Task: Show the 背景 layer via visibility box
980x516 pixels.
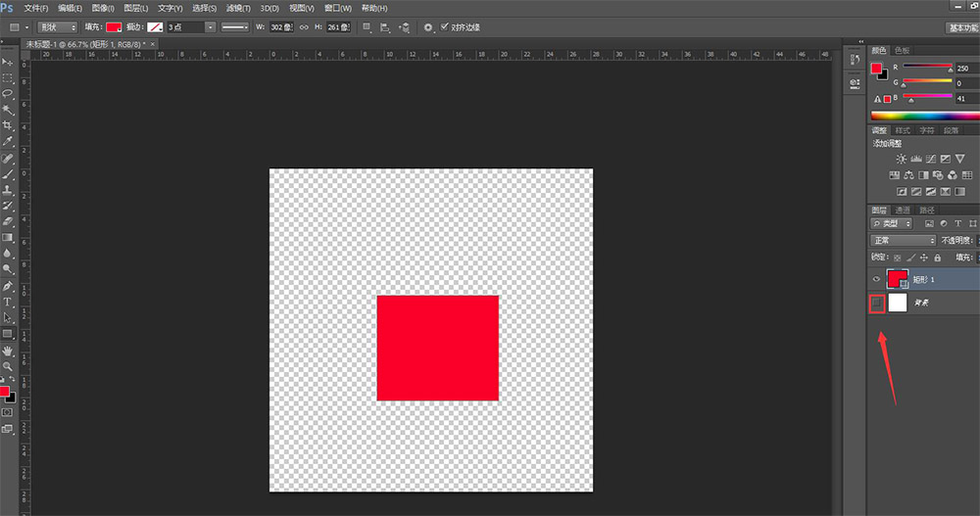Action: (877, 304)
